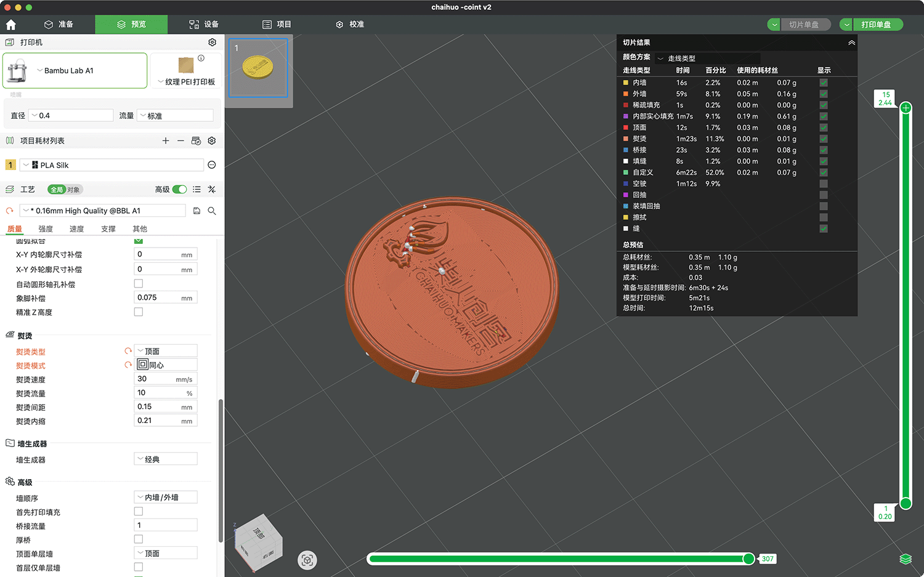Click the modified settings icon beside list icon
924x577 pixels.
212,190
